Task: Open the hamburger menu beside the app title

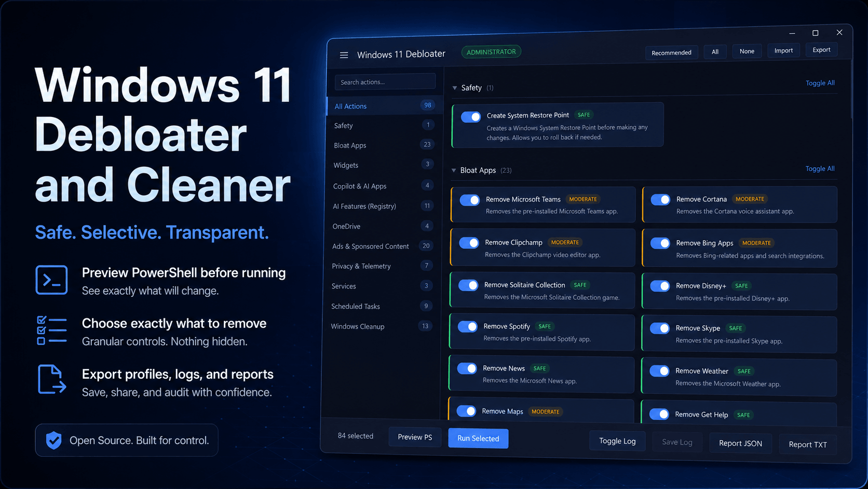Action: tap(344, 55)
